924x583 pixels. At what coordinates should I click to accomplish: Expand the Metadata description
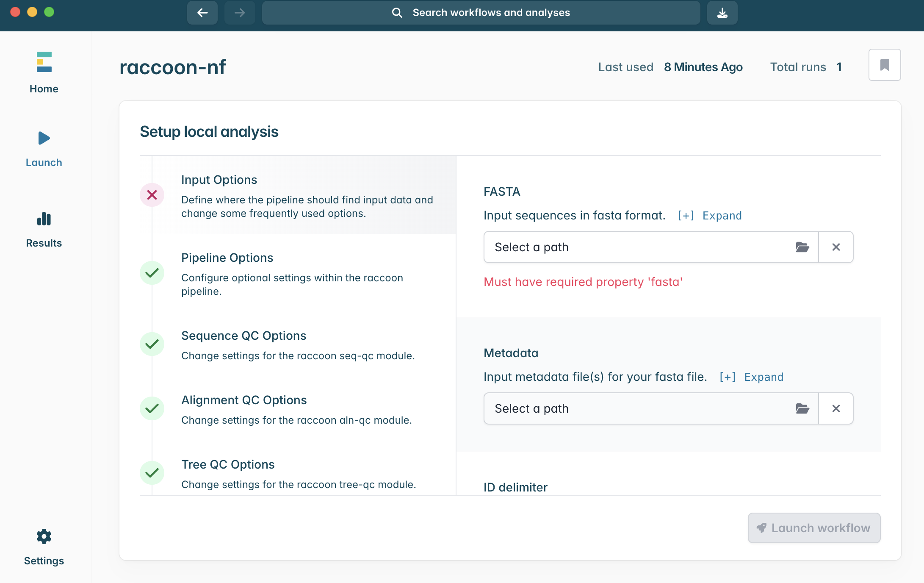point(752,377)
